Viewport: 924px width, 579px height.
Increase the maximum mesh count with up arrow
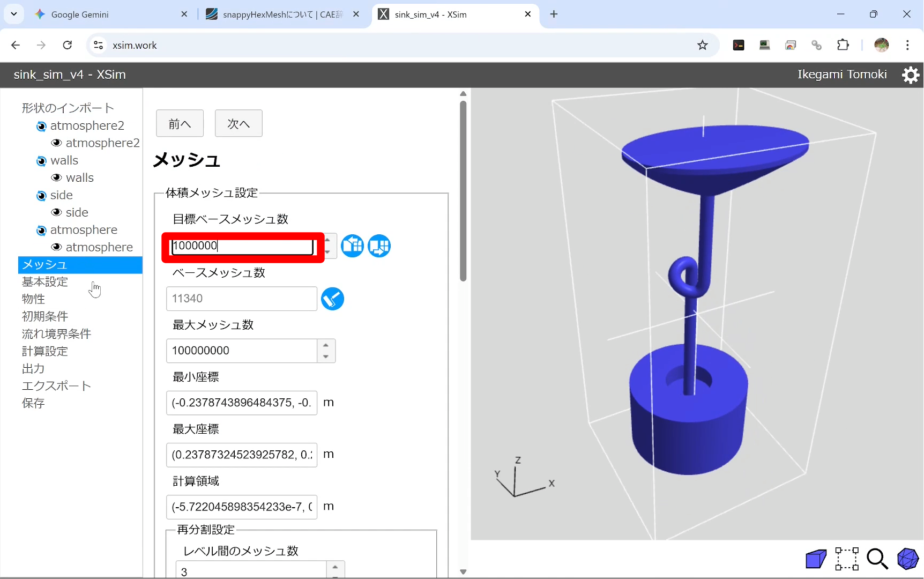326,345
